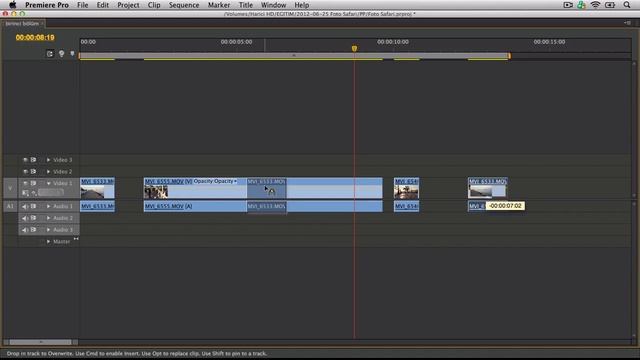Click the Wi-Fi status icon

point(595,5)
